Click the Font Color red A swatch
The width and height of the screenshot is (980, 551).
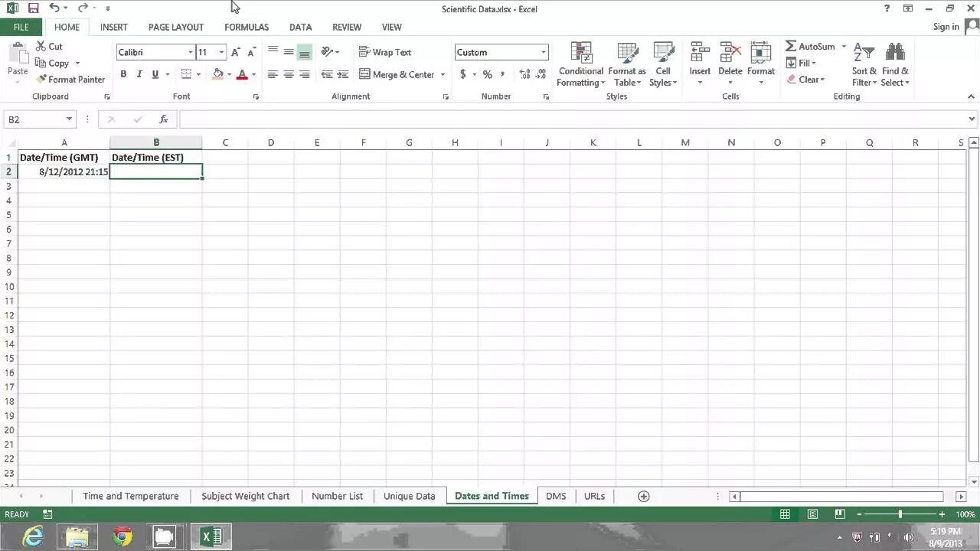point(242,74)
